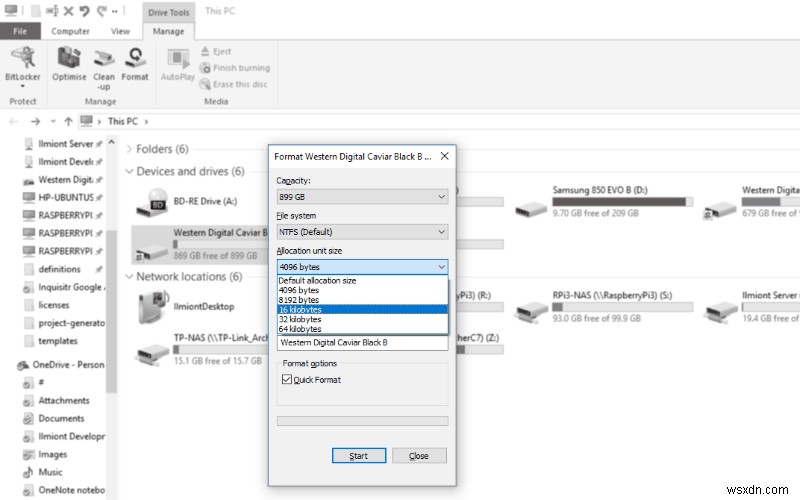Open Documents folder in sidebar
The image size is (800, 500).
[x=61, y=418]
